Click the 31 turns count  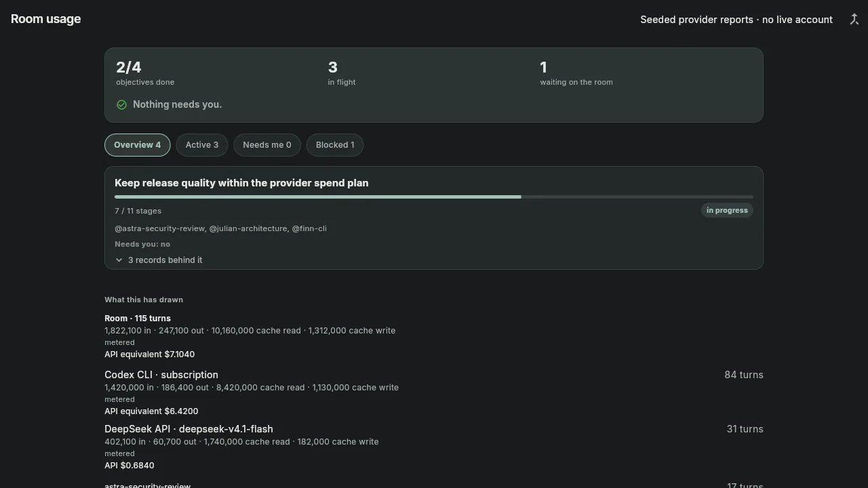(x=745, y=429)
